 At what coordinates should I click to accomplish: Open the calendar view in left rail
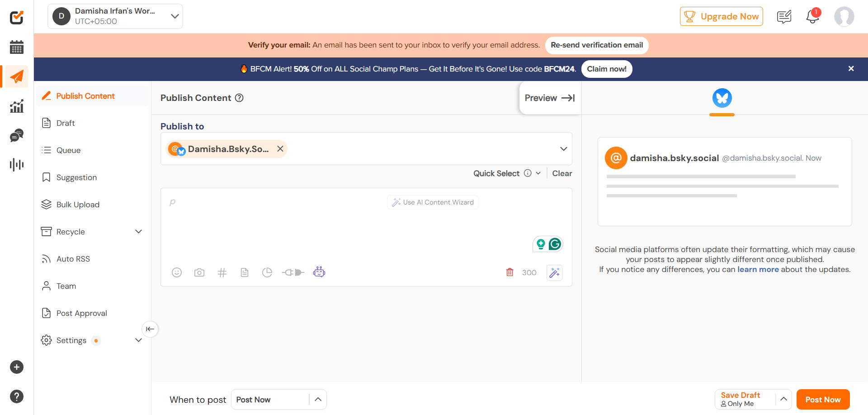coord(17,47)
